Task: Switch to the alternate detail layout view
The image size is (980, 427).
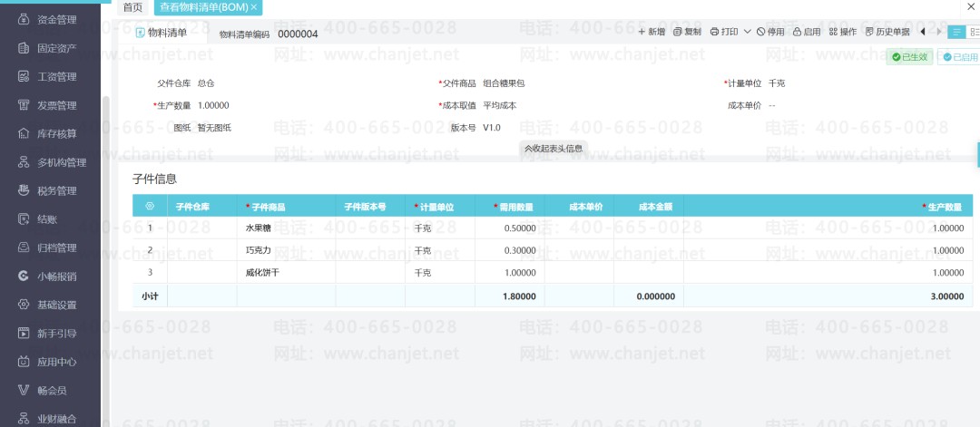Action: coord(973,32)
